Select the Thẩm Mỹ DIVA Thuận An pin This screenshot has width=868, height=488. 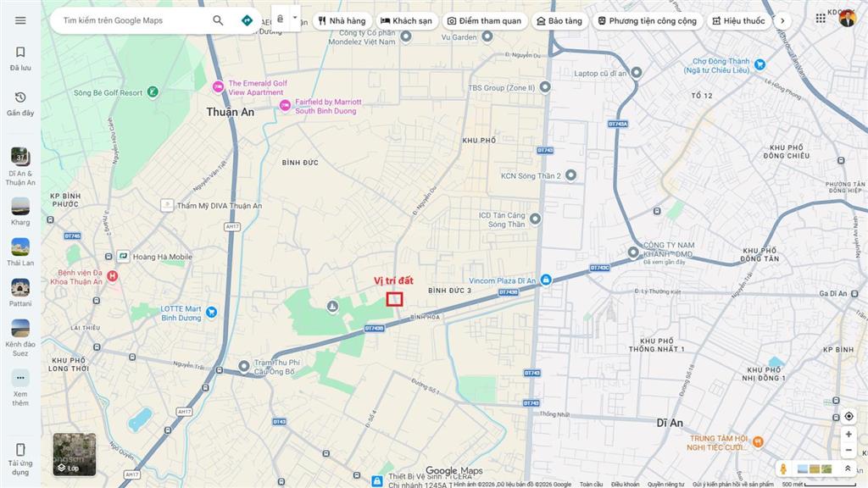(167, 205)
